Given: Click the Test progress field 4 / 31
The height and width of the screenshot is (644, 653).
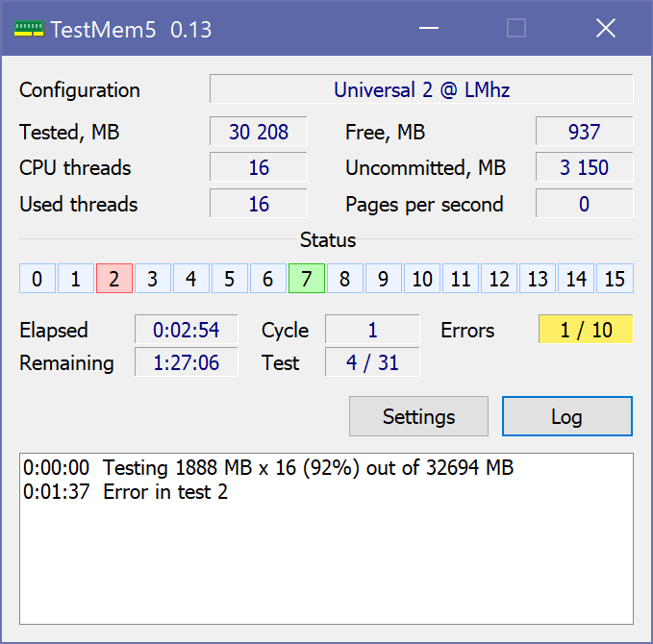Looking at the screenshot, I should [372, 362].
